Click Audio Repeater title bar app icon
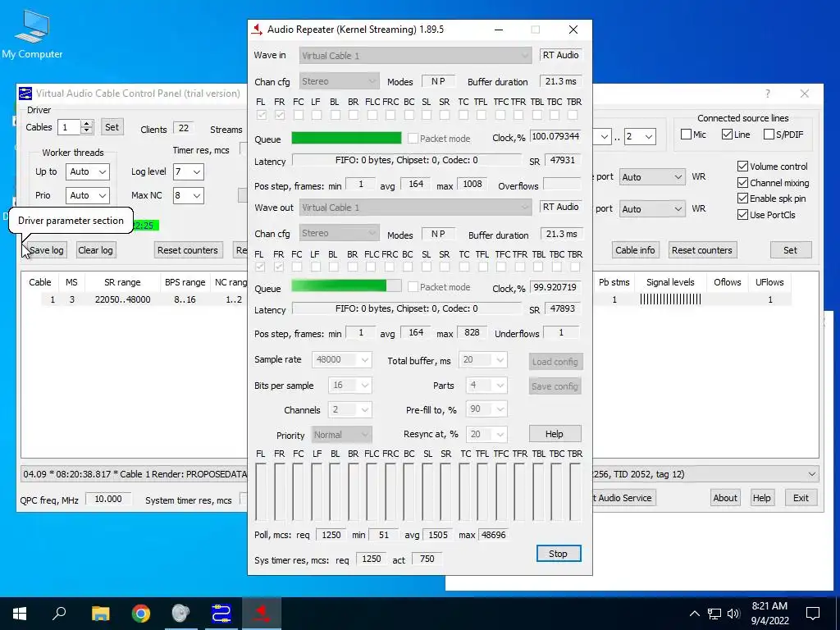This screenshot has width=840, height=630. (x=257, y=30)
